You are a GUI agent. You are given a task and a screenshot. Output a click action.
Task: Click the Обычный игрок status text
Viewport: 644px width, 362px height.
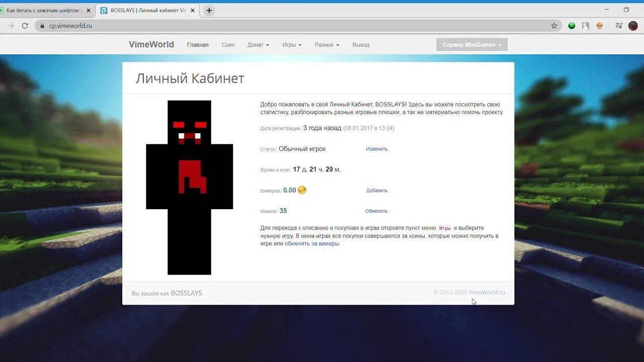pos(302,149)
